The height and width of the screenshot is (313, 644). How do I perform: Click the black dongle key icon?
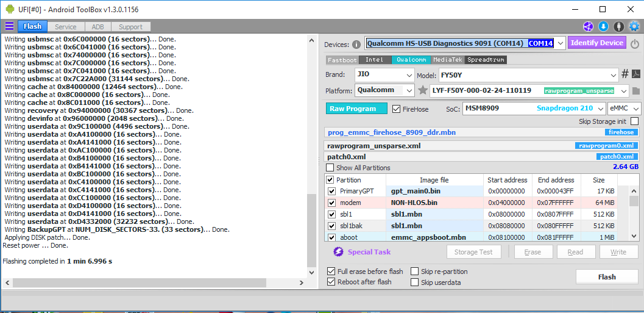pos(618,27)
